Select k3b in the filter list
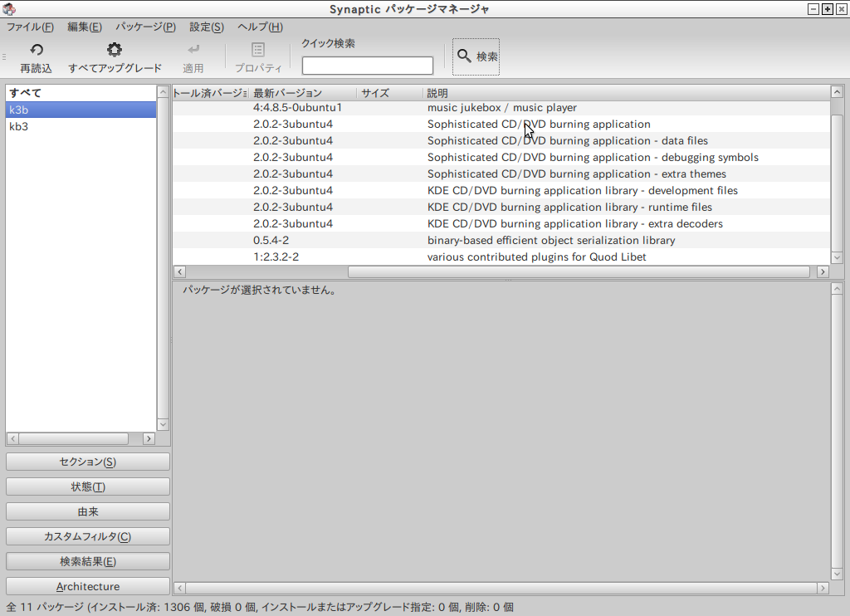The width and height of the screenshot is (850, 616). click(x=81, y=110)
